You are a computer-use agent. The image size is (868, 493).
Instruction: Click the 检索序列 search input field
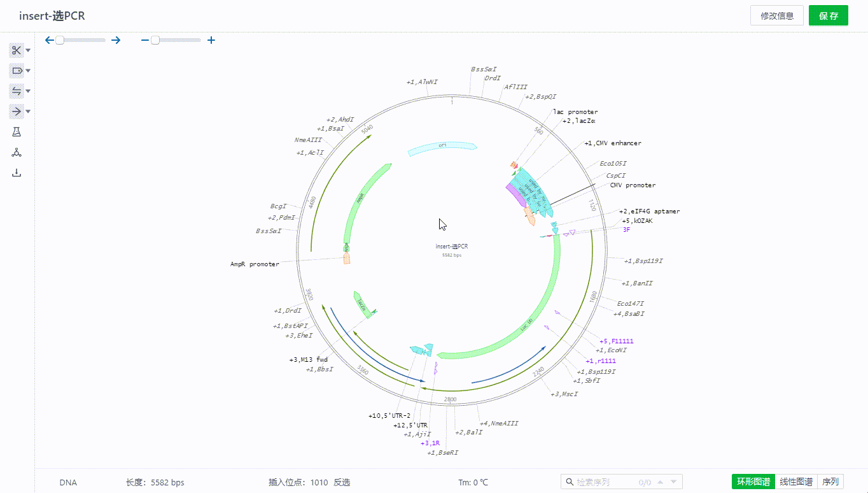(605, 482)
